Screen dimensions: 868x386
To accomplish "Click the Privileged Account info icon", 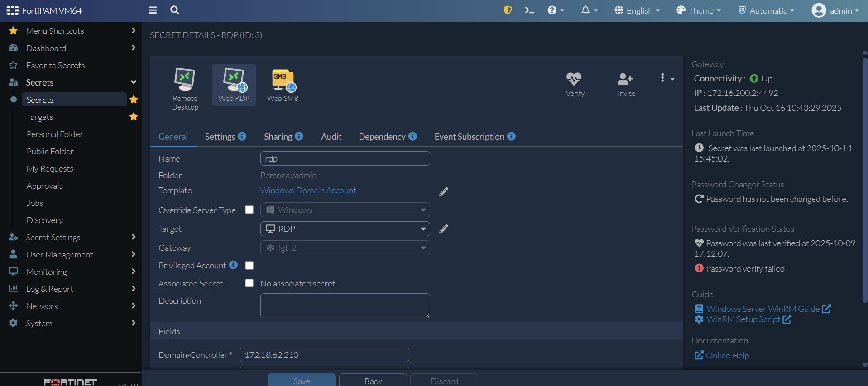I will pos(233,265).
